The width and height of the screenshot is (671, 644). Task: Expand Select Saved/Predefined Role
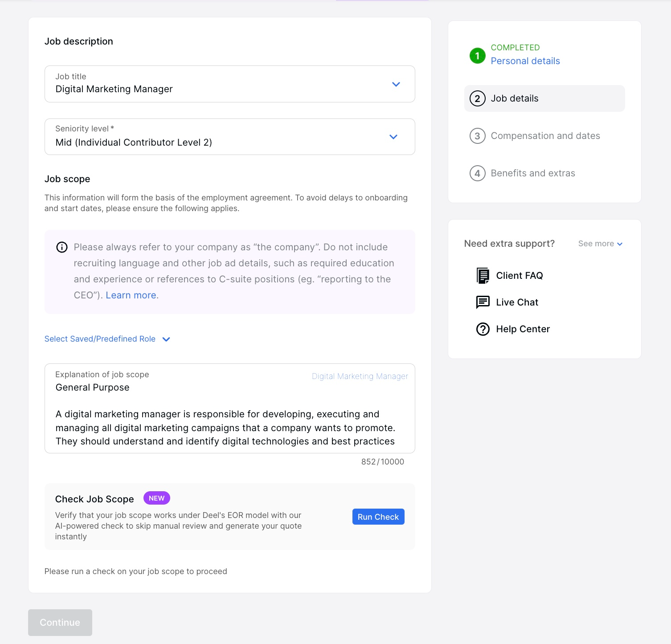pyautogui.click(x=107, y=338)
